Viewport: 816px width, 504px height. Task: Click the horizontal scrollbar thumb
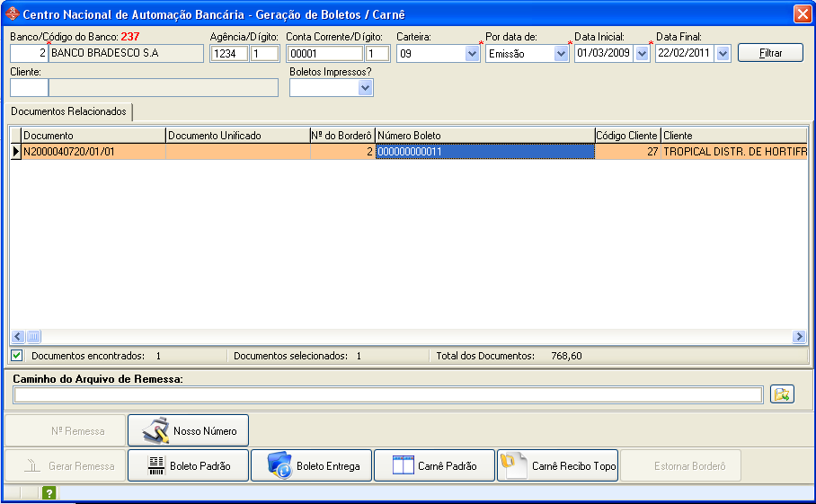[33, 337]
